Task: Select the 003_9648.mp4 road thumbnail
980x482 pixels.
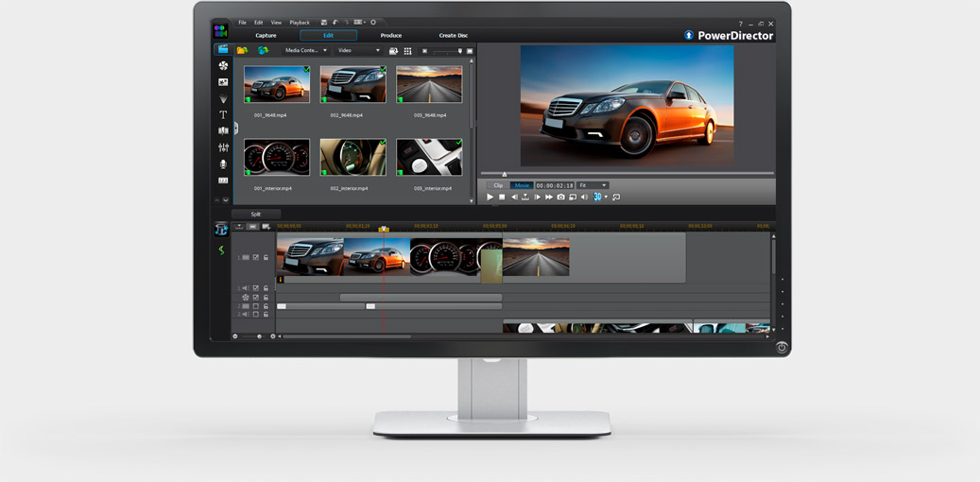Action: click(x=430, y=84)
